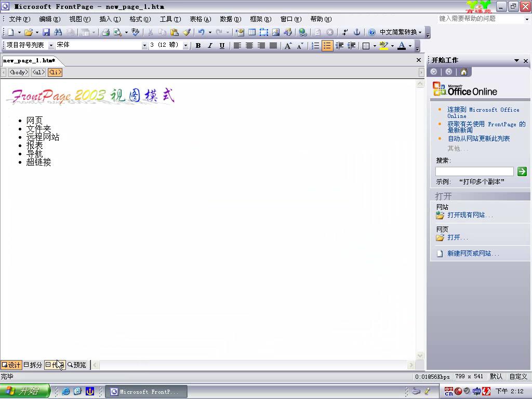Click the Insert Layer icon

tap(263, 32)
